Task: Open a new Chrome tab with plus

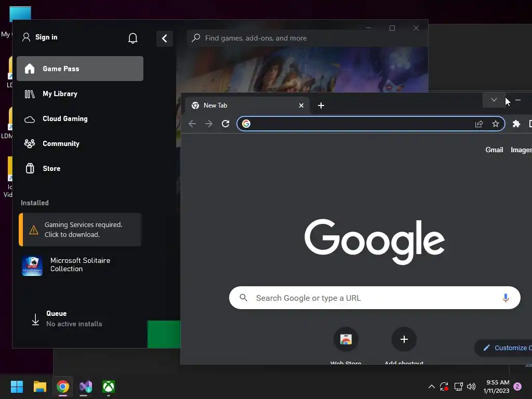Action: click(321, 105)
